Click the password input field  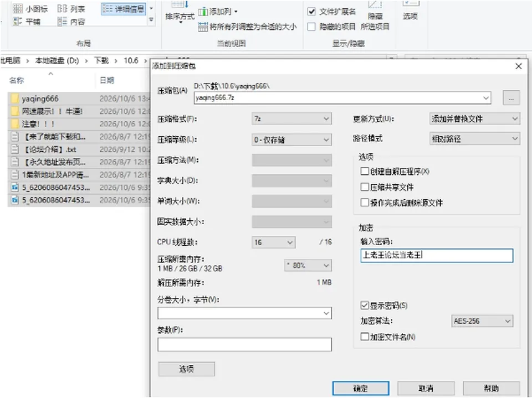tap(437, 255)
